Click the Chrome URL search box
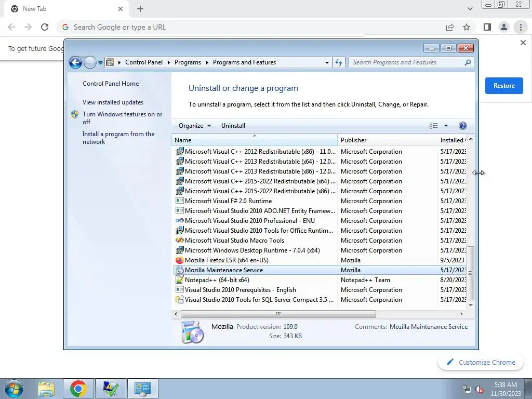This screenshot has height=399, width=532. 251,27
